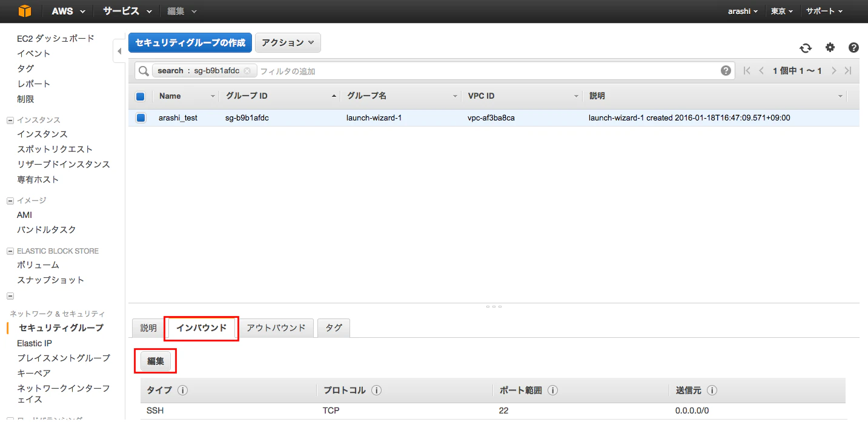Screen dimensions: 868x422
Task: Open the arashi account dropdown
Action: [x=743, y=11]
